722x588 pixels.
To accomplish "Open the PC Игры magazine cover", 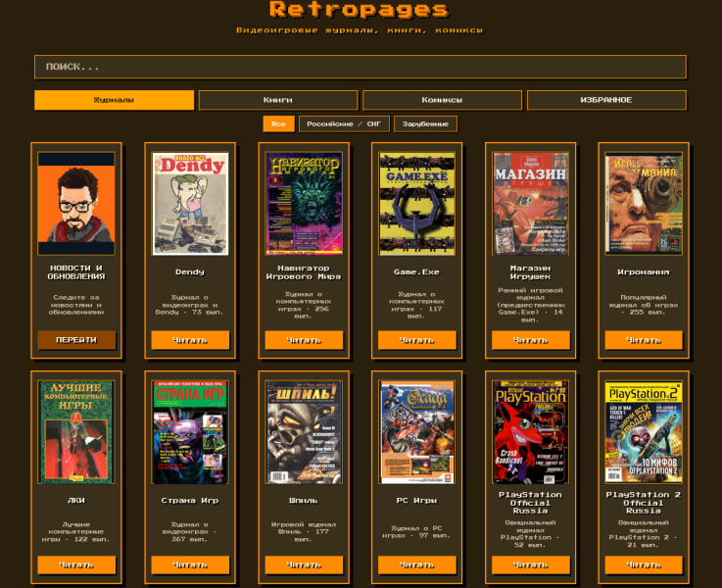I will tap(416, 432).
